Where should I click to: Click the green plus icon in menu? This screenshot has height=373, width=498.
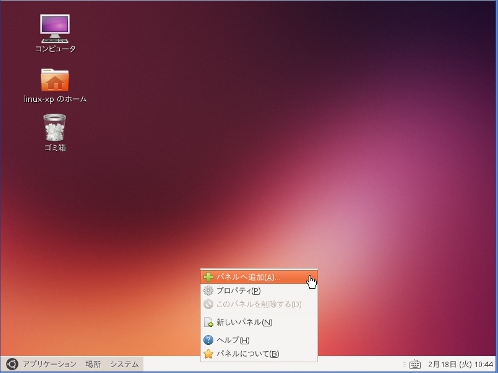point(208,277)
